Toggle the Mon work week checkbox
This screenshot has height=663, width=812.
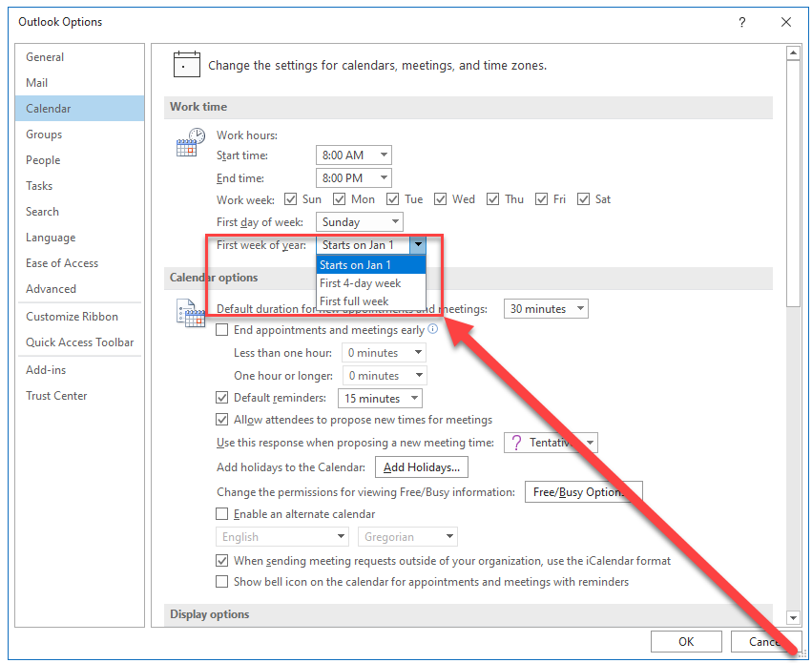click(x=339, y=199)
